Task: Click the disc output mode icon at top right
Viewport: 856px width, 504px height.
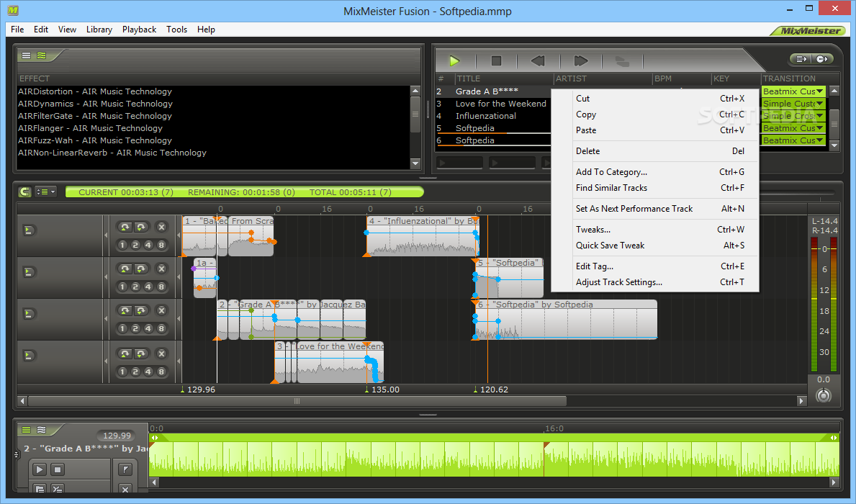Action: [822, 58]
